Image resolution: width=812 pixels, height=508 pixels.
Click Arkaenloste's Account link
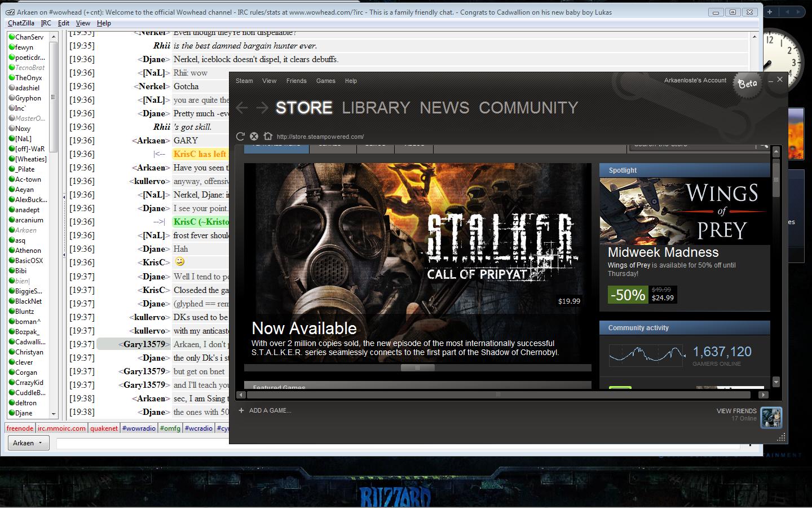pos(695,80)
